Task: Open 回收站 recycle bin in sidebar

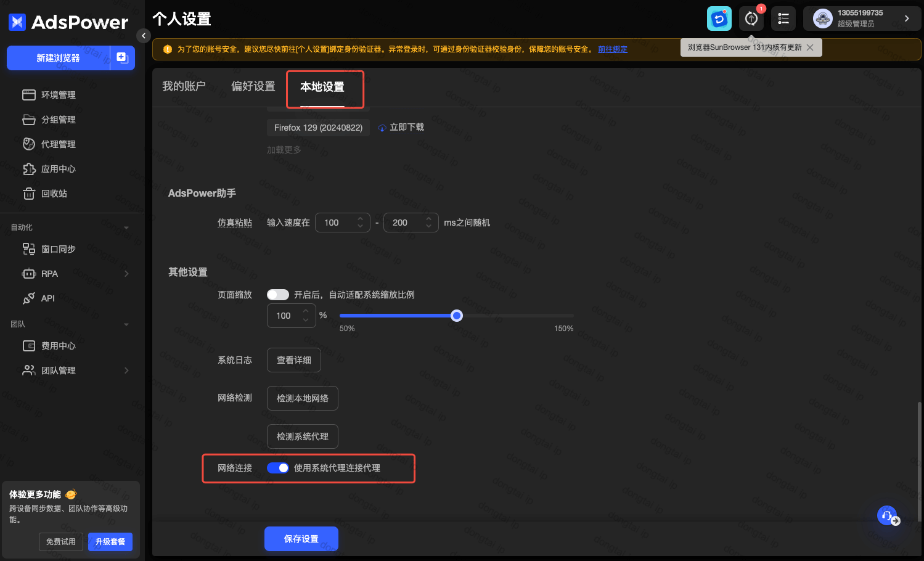Action: coord(54,194)
